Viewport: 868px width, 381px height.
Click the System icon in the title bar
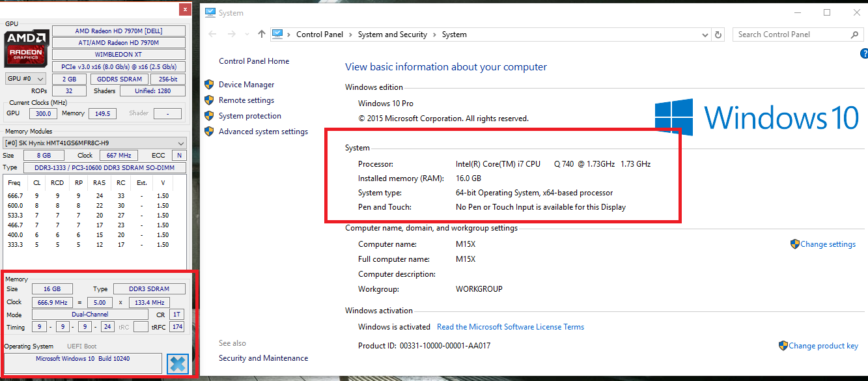click(210, 13)
